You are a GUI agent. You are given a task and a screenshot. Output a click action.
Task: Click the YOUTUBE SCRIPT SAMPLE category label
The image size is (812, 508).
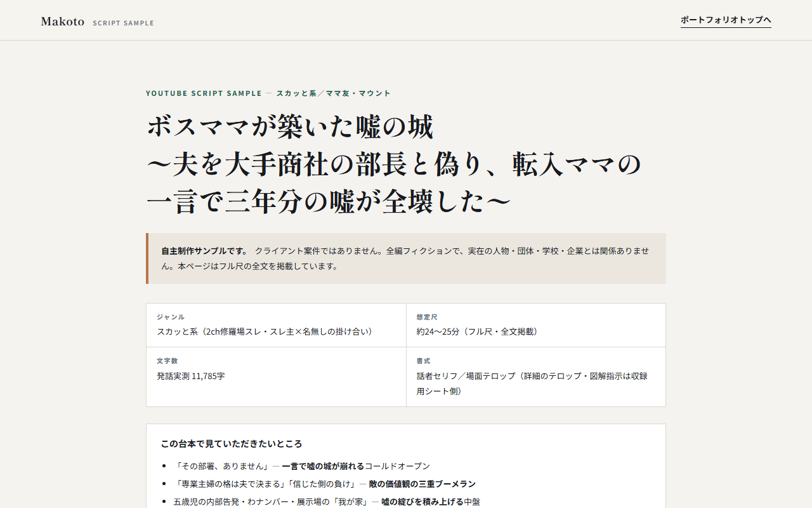coord(204,93)
